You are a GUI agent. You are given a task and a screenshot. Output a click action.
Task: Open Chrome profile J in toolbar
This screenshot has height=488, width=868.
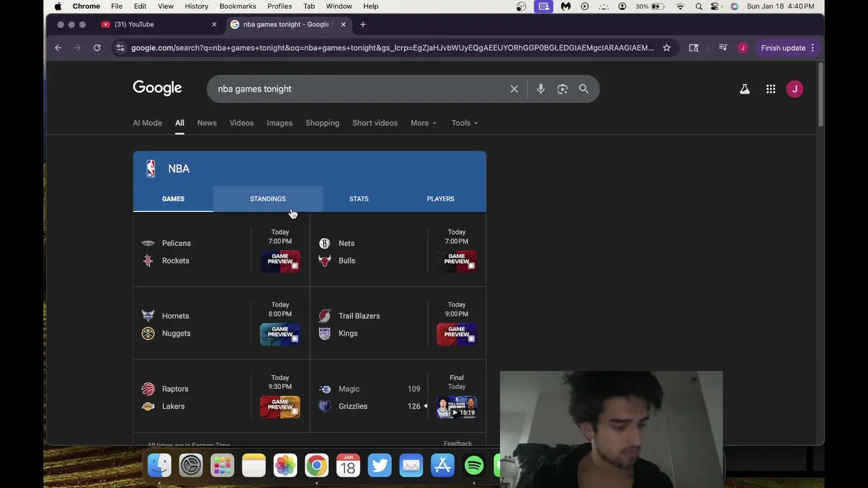tap(743, 47)
